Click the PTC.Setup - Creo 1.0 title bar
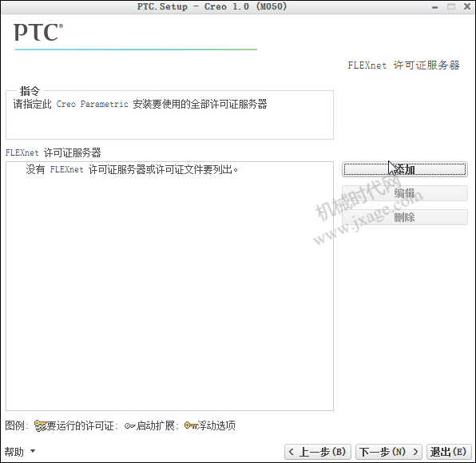Image resolution: width=476 pixels, height=463 pixels. (212, 6)
